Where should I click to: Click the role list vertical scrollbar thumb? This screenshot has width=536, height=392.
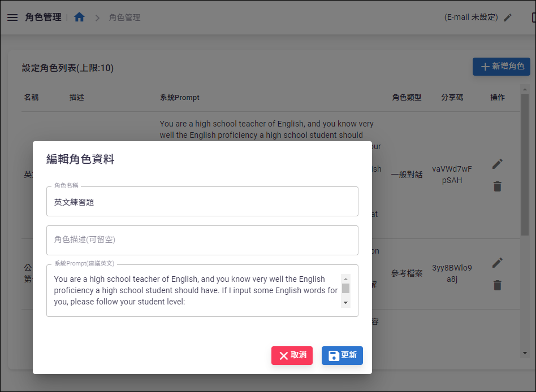525,165
